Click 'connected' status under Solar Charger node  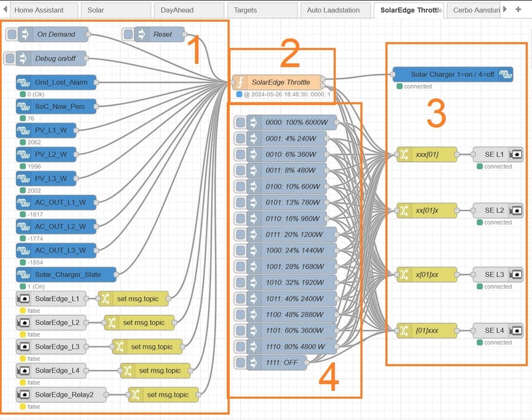tap(418, 86)
